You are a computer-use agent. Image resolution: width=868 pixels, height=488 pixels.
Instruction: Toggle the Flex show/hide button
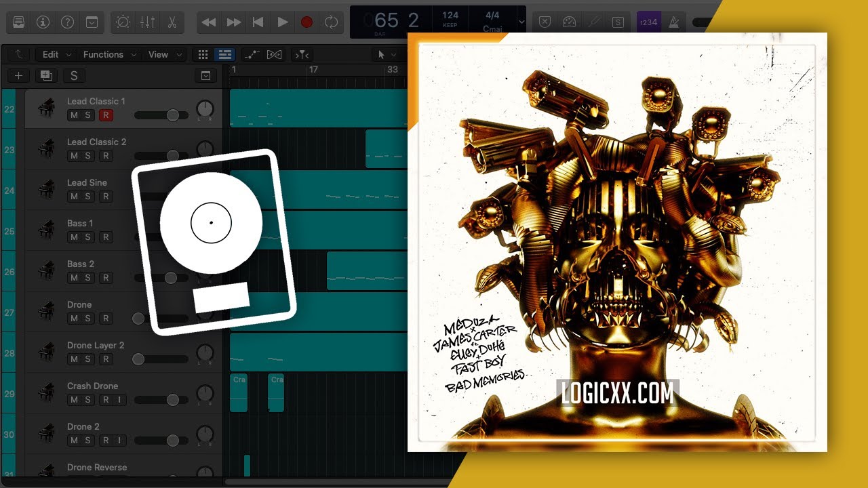(274, 55)
